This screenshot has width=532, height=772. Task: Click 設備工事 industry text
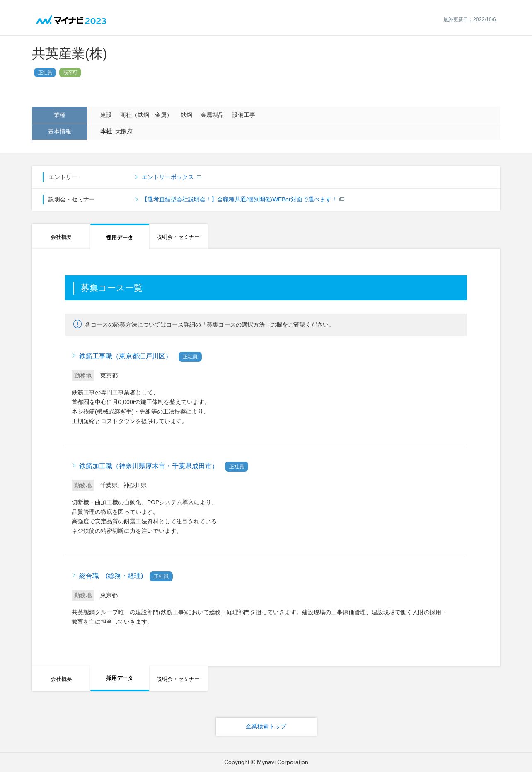pyautogui.click(x=244, y=115)
